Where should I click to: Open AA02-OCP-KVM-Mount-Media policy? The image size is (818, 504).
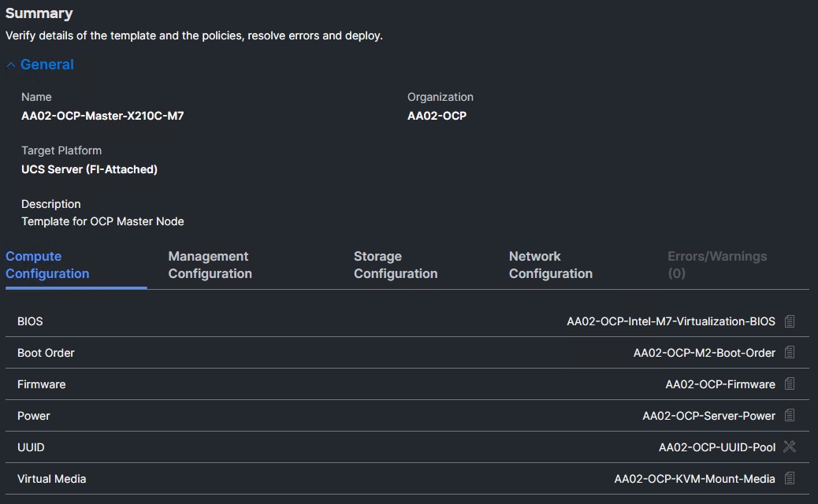pyautogui.click(x=694, y=478)
